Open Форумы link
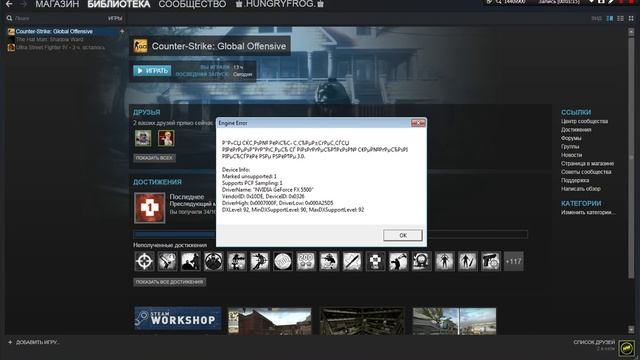640x360 pixels. [x=571, y=138]
